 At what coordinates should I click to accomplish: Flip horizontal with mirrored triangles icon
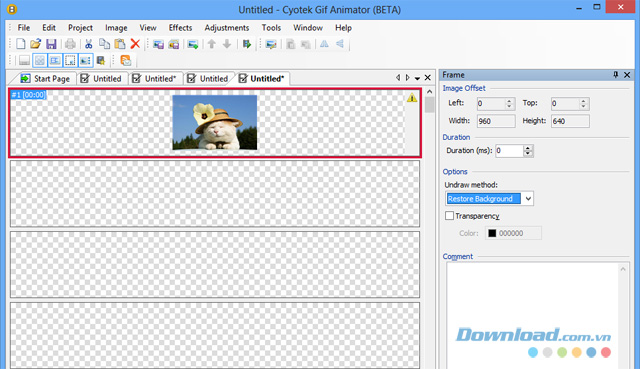[324, 44]
